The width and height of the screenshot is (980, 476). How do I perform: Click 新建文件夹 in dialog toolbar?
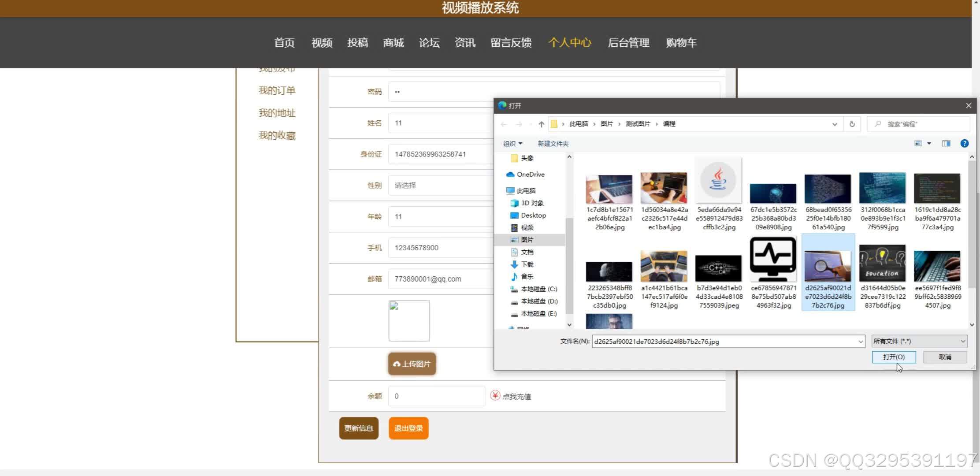pyautogui.click(x=553, y=144)
